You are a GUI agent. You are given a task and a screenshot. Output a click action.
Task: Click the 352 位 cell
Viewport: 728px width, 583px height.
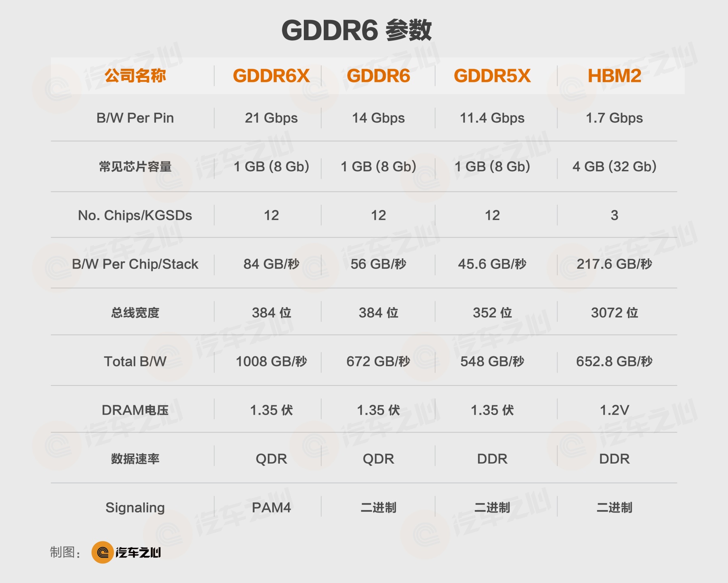point(492,313)
